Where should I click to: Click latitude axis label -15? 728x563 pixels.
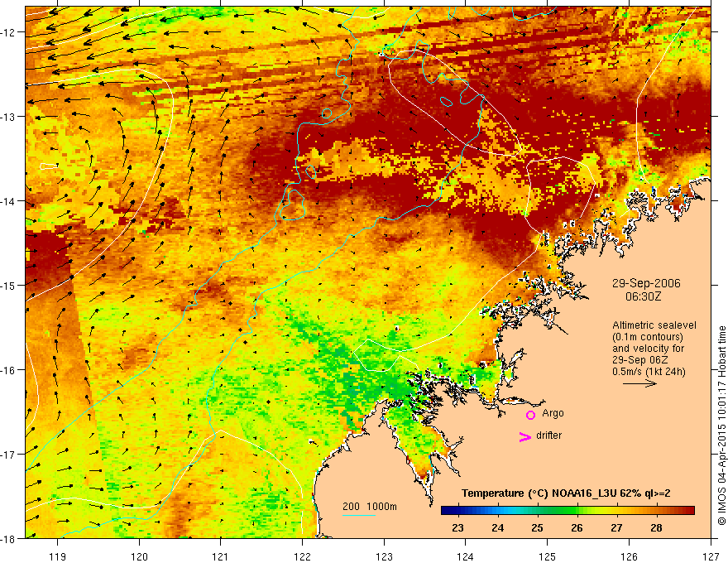point(9,285)
